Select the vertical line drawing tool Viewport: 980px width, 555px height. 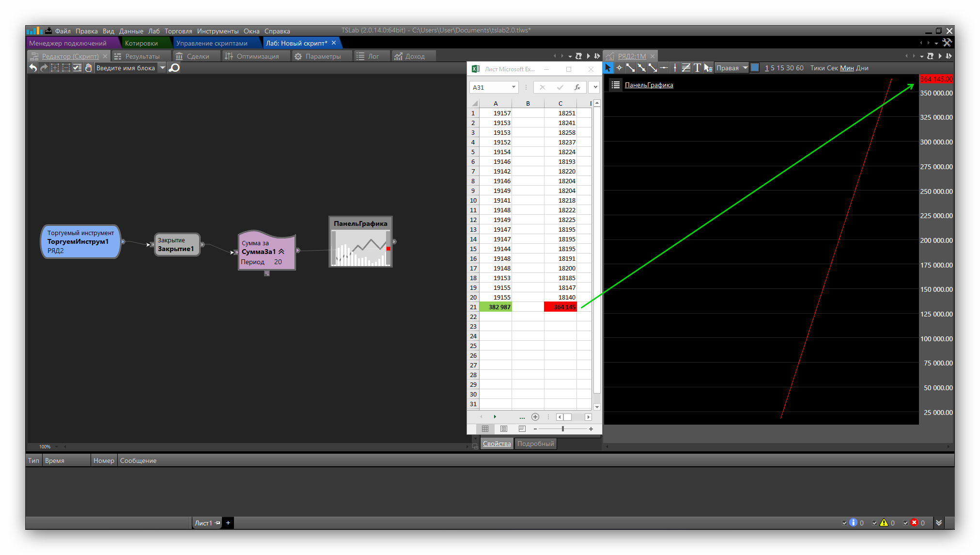click(675, 68)
